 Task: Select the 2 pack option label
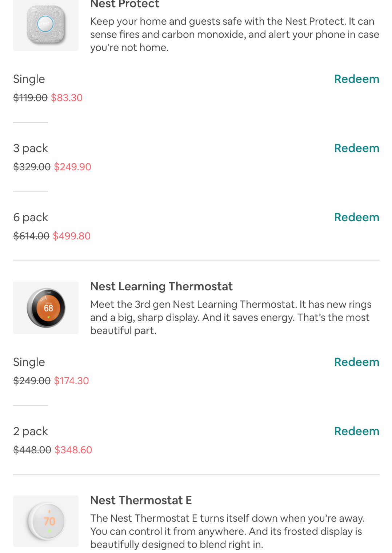tap(31, 431)
